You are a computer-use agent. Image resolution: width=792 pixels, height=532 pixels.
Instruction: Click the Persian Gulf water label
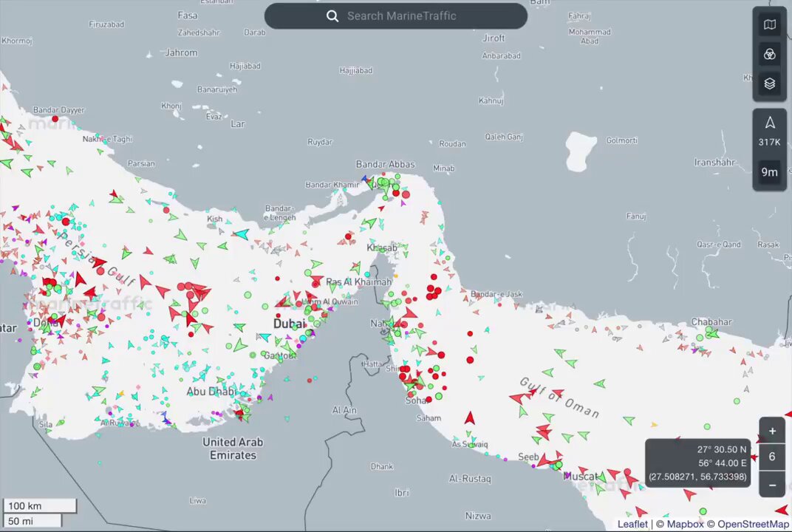tap(96, 259)
